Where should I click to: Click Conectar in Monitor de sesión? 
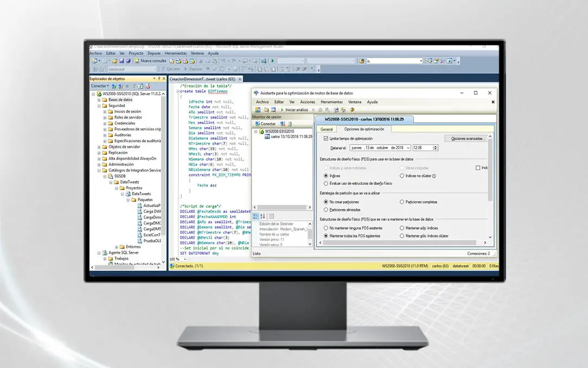tap(265, 124)
